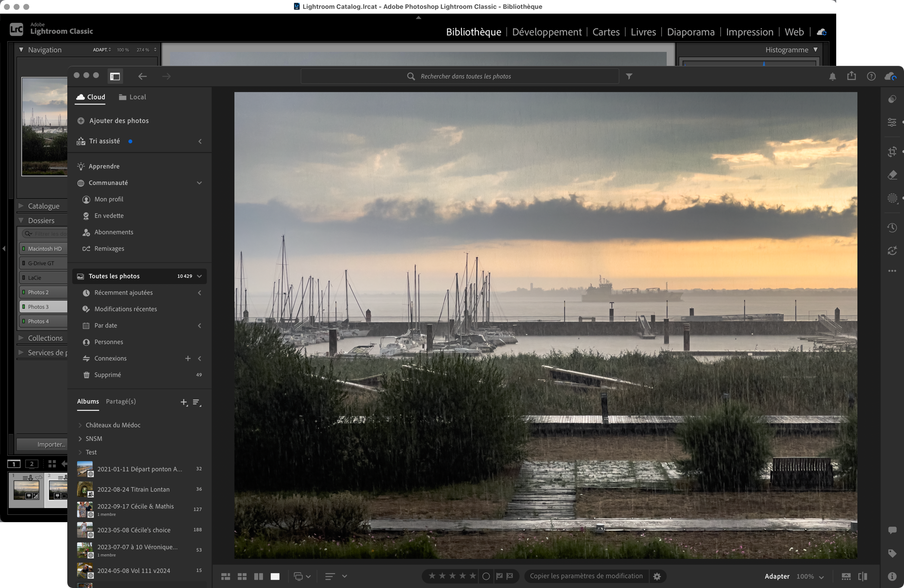Screen dimensions: 904x588
Task: Open the 100% zoom dropdown
Action: coord(810,576)
